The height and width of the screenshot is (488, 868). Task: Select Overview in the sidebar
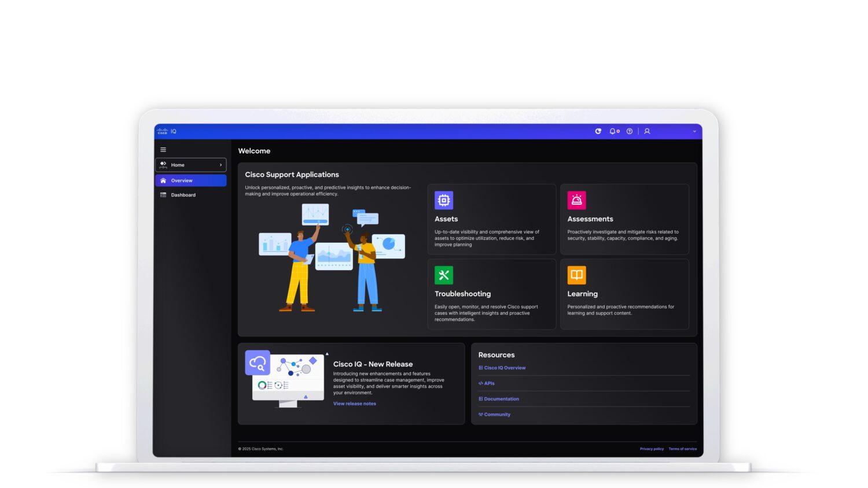pyautogui.click(x=182, y=180)
